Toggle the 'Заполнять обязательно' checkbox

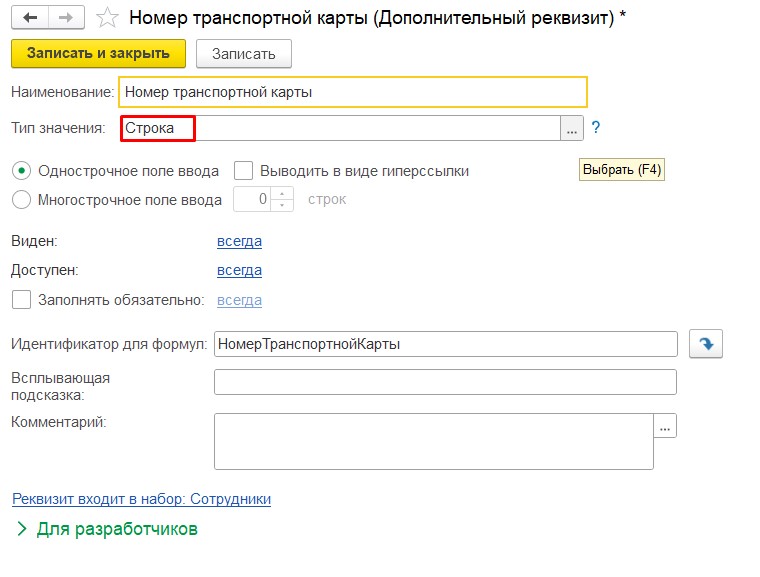pyautogui.click(x=21, y=300)
